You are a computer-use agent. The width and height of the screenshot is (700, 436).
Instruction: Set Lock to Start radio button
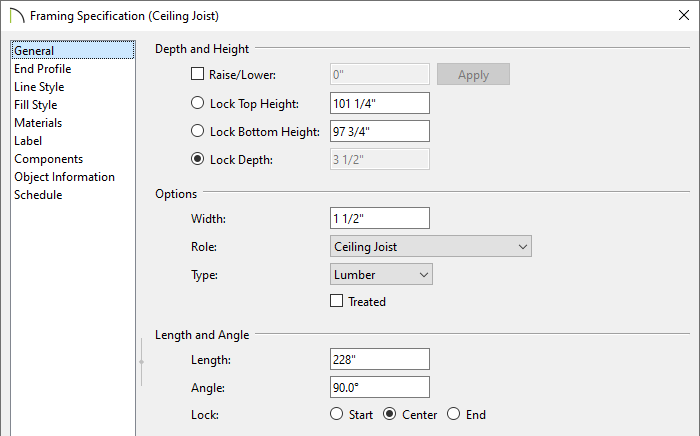(337, 414)
